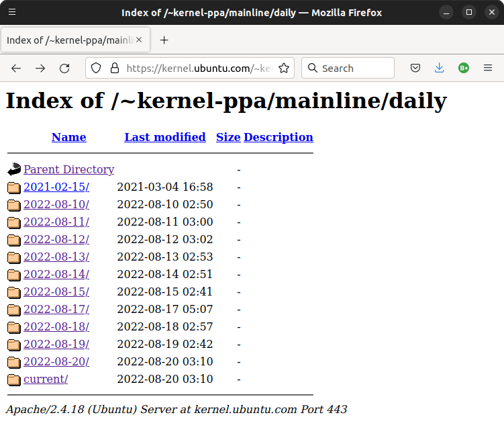
Task: Select the Index of /~kernel-ppa tab
Action: 76,40
